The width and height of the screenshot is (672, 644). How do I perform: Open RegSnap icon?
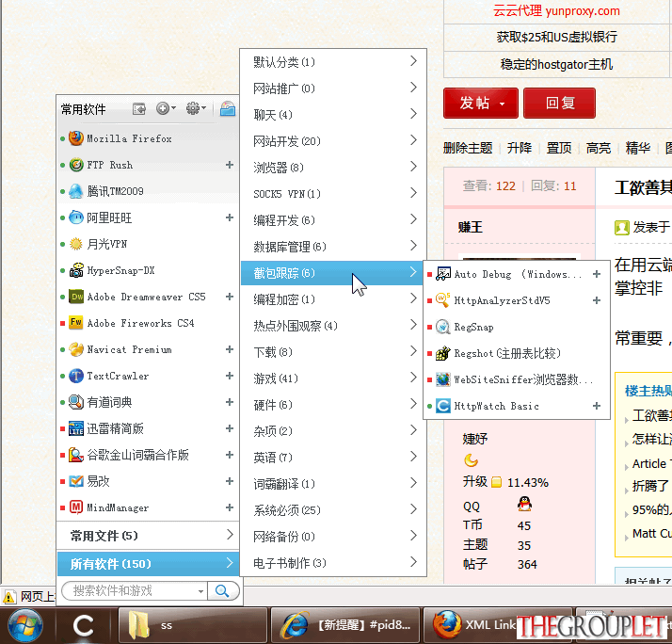[442, 327]
